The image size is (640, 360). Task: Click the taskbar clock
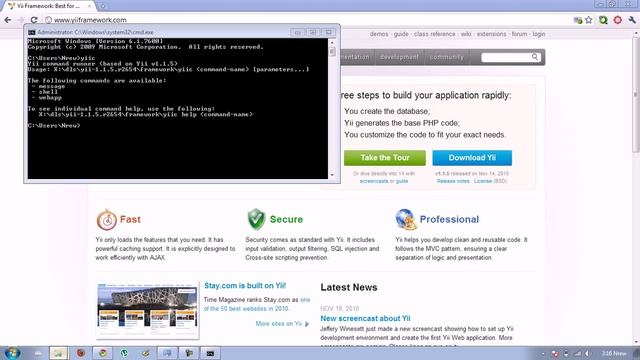pyautogui.click(x=613, y=353)
